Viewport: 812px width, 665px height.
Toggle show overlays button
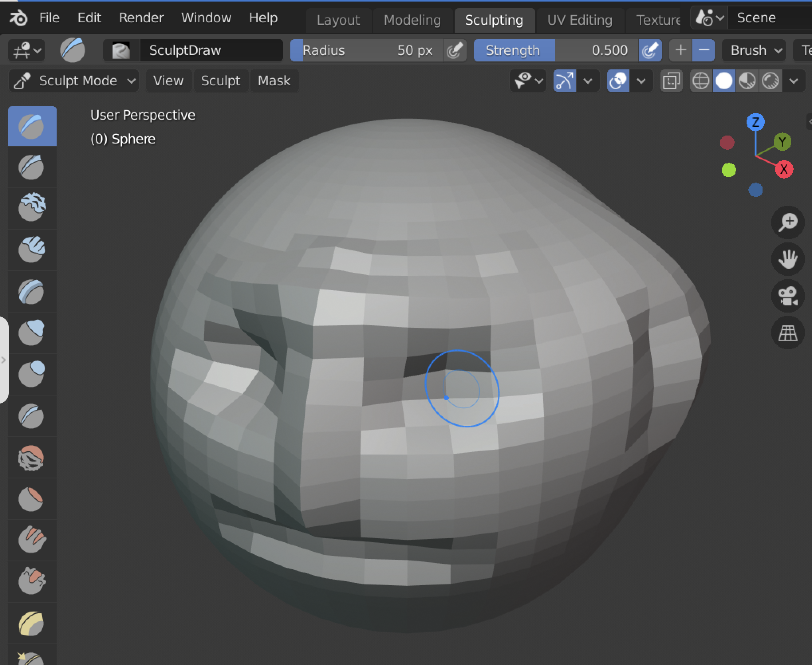[618, 81]
